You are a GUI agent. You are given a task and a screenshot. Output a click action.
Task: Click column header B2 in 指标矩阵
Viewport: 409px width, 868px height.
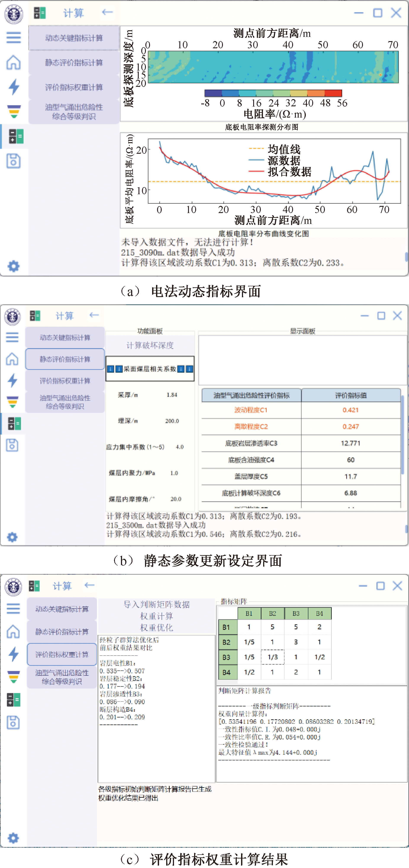pyautogui.click(x=272, y=613)
